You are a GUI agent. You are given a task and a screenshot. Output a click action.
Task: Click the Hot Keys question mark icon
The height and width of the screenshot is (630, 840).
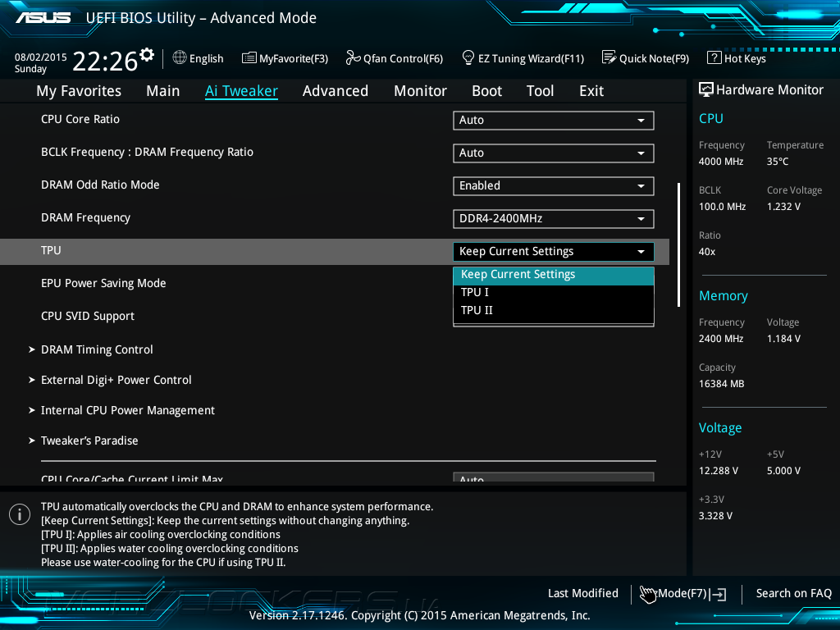click(714, 58)
